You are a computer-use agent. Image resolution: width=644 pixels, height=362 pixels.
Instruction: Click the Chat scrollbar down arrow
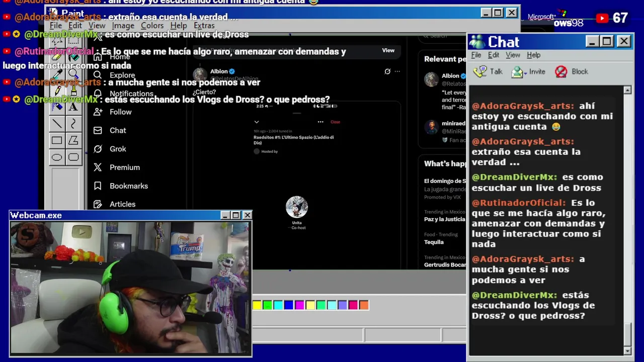(627, 350)
